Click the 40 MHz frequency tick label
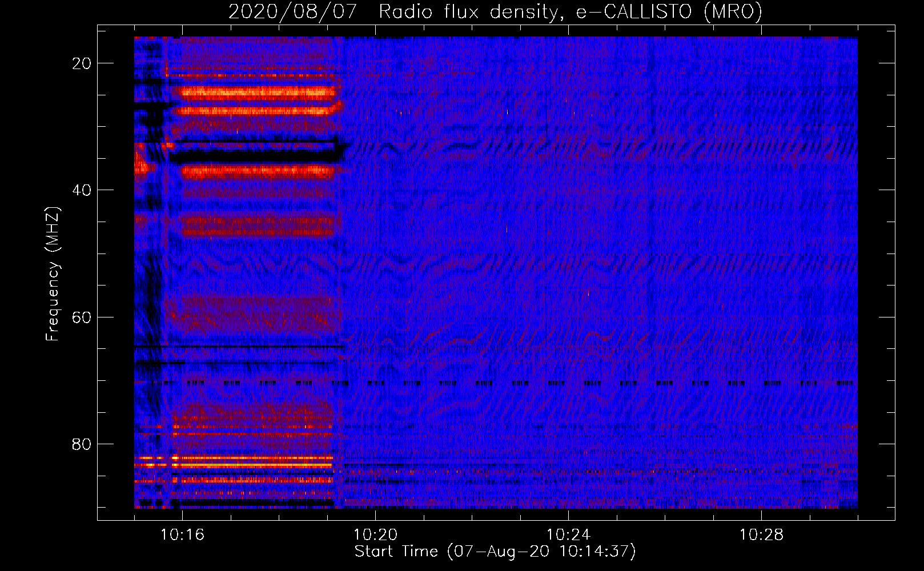 click(82, 190)
